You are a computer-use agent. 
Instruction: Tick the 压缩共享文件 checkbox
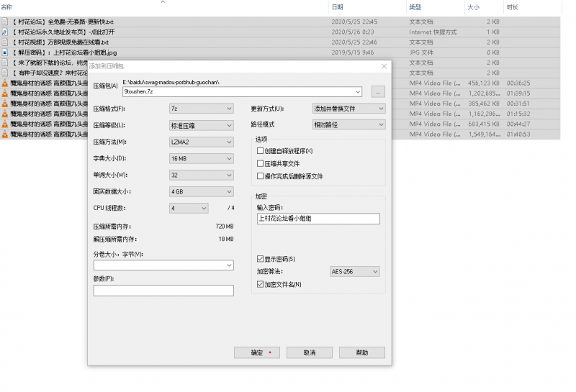(260, 164)
